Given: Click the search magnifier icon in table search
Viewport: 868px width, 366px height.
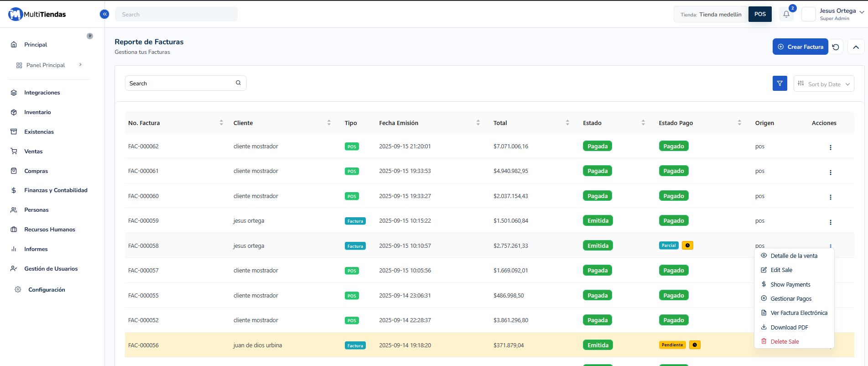Looking at the screenshot, I should click(238, 83).
